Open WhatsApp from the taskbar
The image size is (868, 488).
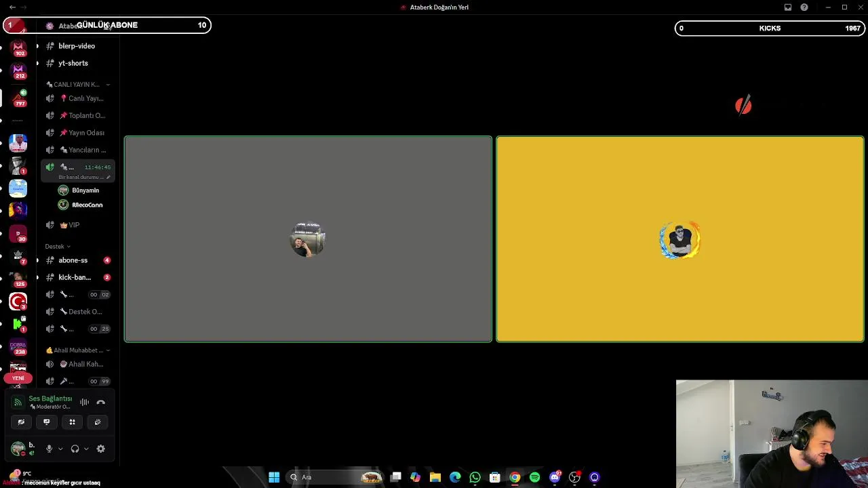pos(475,477)
